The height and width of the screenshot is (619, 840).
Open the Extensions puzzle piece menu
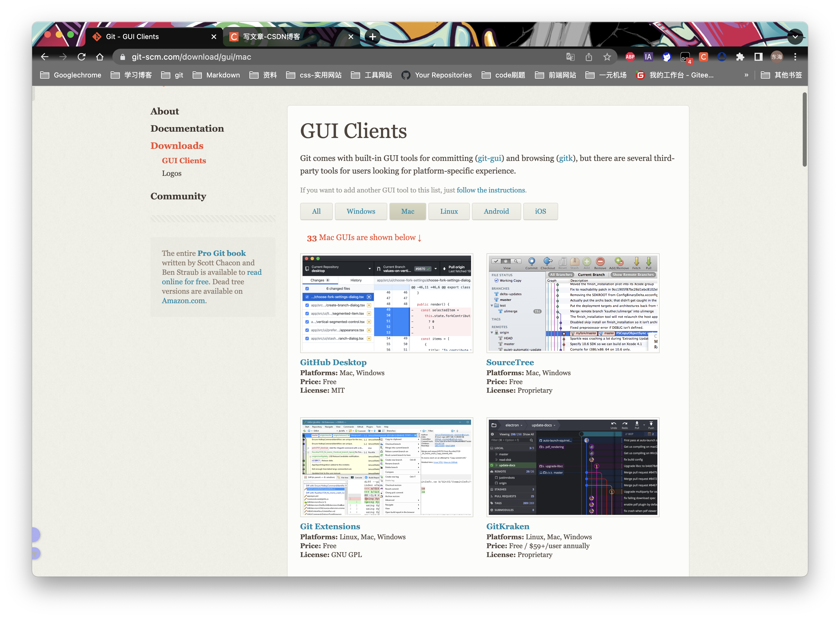pyautogui.click(x=740, y=57)
